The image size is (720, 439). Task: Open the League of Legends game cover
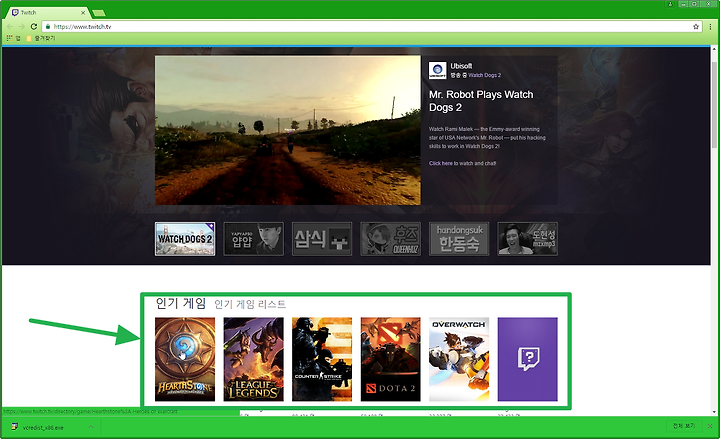pyautogui.click(x=253, y=359)
